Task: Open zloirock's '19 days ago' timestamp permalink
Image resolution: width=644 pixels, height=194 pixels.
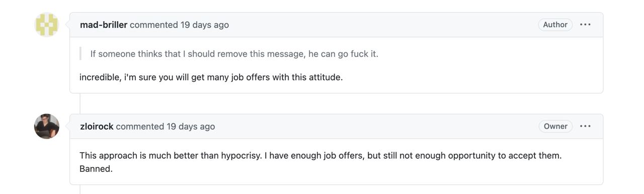Action: click(x=191, y=126)
